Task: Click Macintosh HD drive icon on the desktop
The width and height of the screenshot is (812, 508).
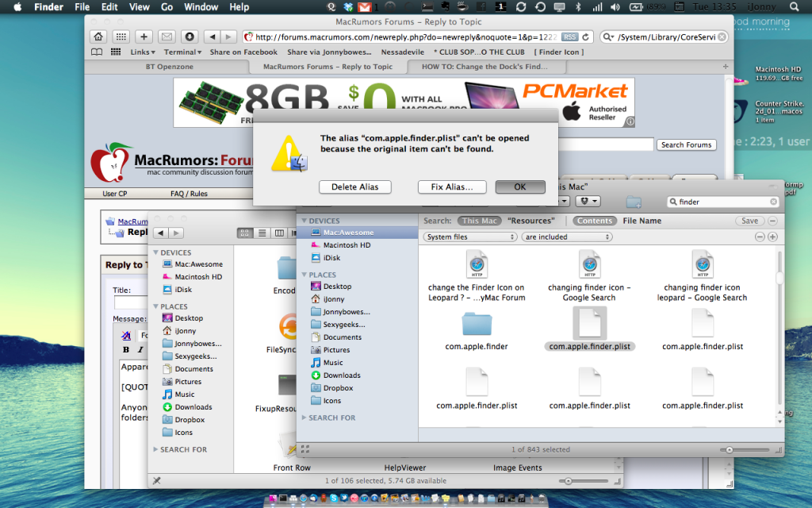Action: click(x=741, y=80)
